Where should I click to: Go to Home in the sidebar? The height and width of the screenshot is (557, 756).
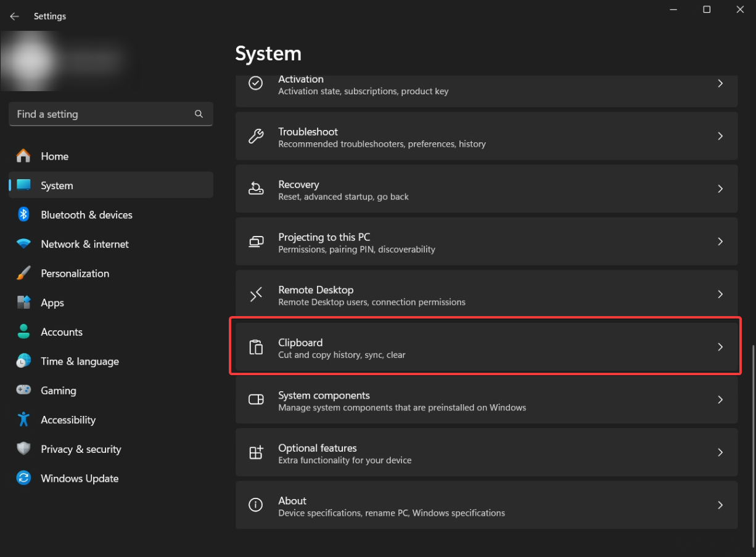pos(54,157)
